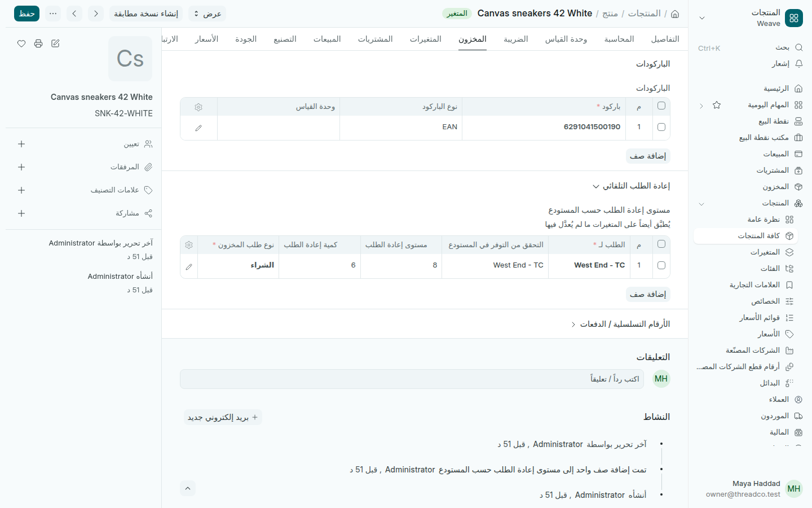Viewport: 812px width, 508px height.
Task: Edit the barcode row 6291041500190
Action: pos(198,128)
